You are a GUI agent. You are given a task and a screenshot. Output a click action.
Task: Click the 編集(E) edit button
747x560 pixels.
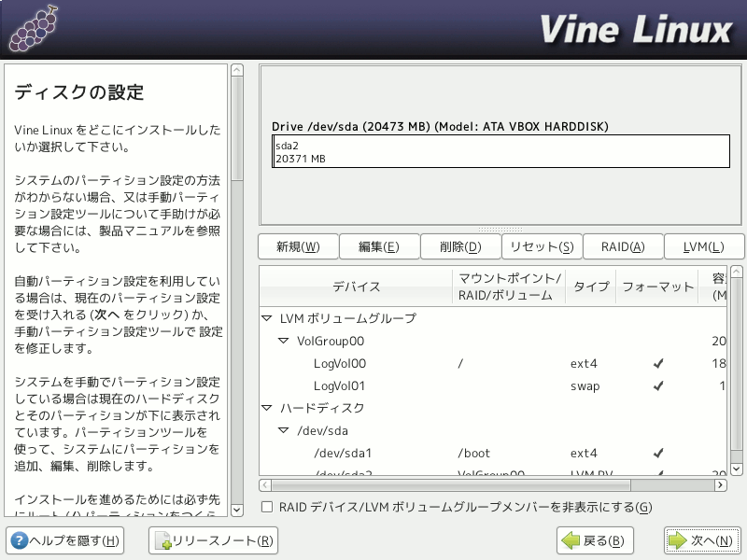(379, 246)
